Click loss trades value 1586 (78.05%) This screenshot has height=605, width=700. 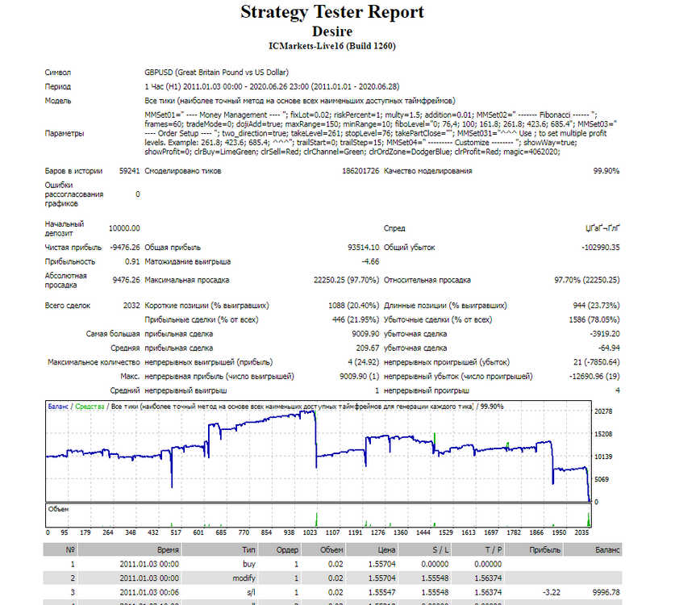point(594,319)
